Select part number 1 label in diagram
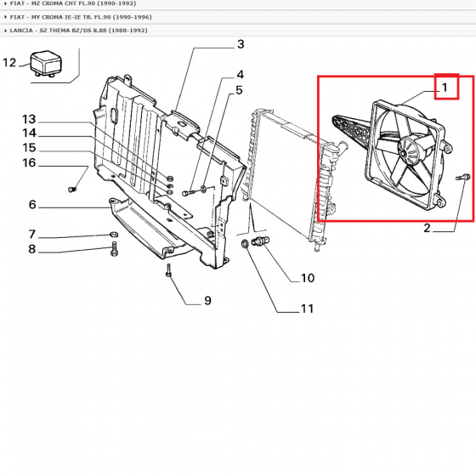 (445, 88)
